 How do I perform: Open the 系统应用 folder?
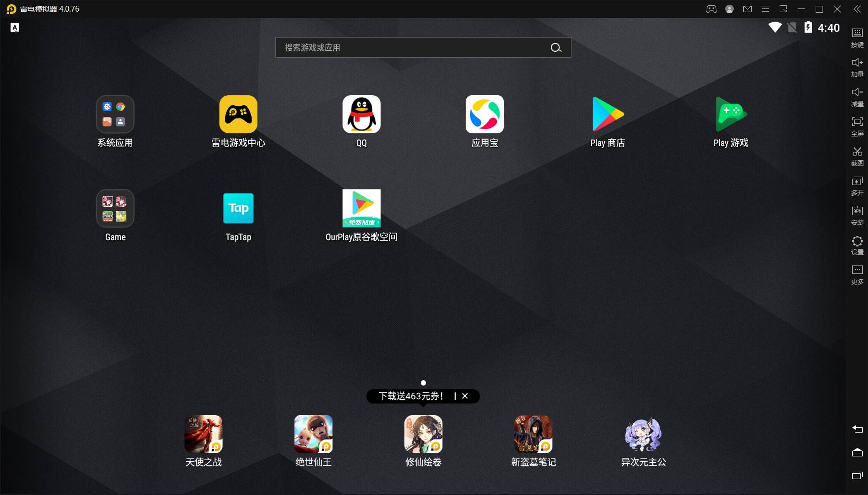pos(115,114)
